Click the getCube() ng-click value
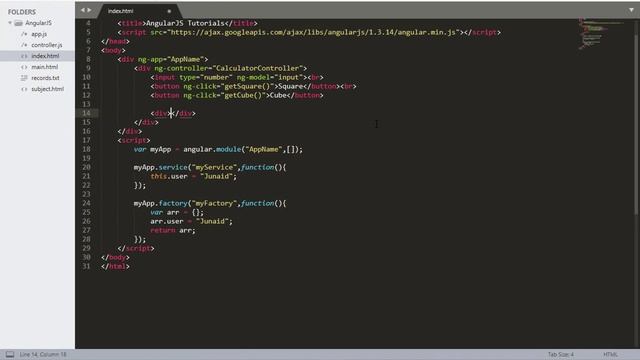The image size is (640, 360). [243, 95]
